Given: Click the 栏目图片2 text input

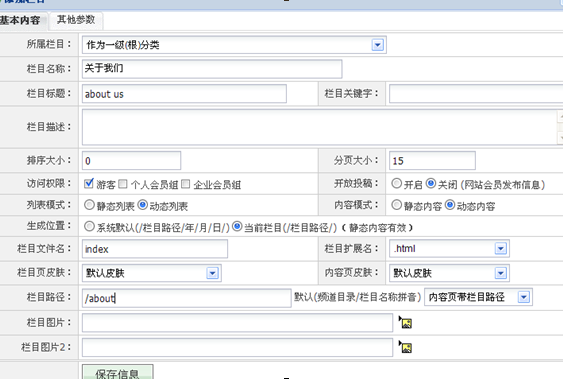Looking at the screenshot, I should [x=237, y=347].
